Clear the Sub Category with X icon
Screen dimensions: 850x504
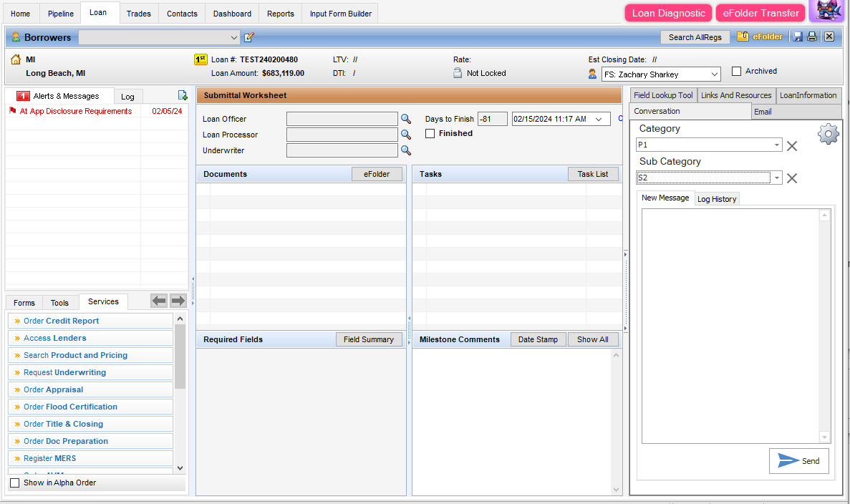792,178
